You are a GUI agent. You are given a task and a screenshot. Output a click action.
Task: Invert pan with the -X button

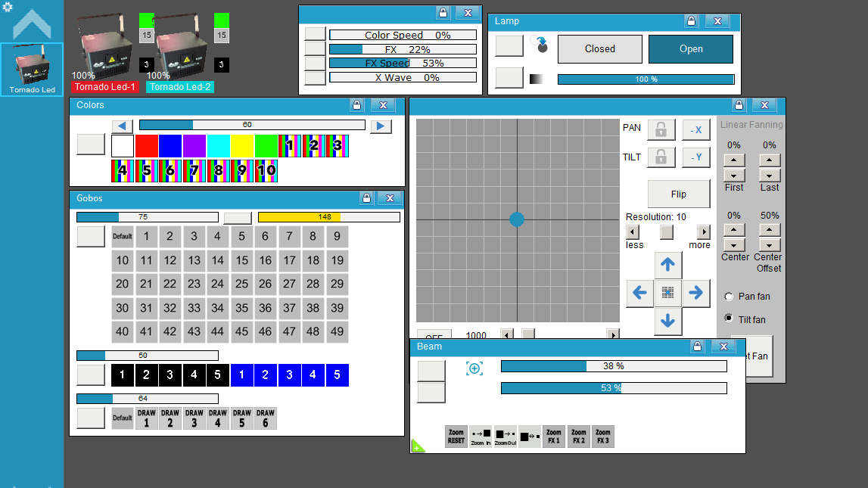[x=696, y=130]
